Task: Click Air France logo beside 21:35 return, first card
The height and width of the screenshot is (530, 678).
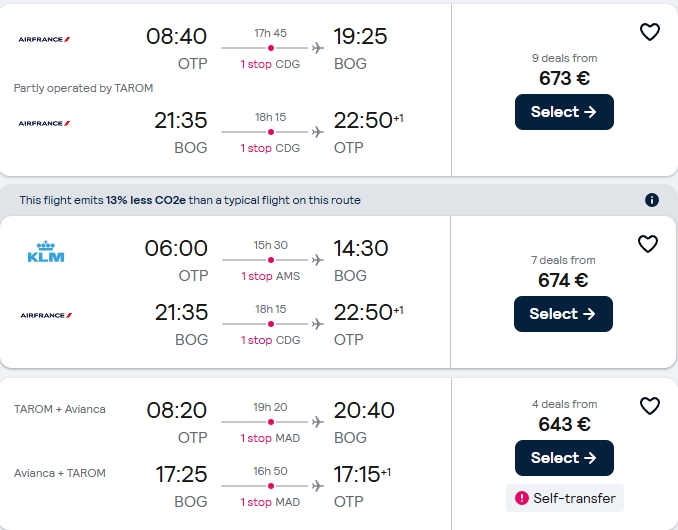Action: tap(44, 124)
